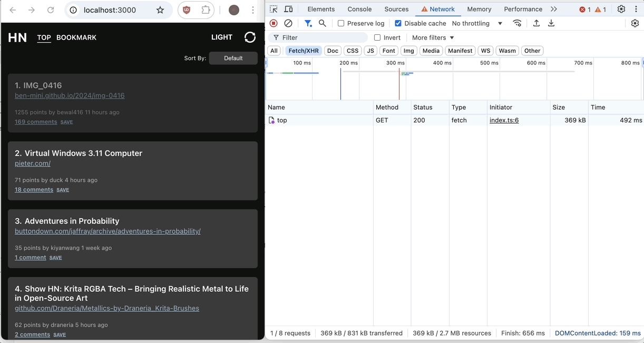Switch to the Console tab

point(359,9)
